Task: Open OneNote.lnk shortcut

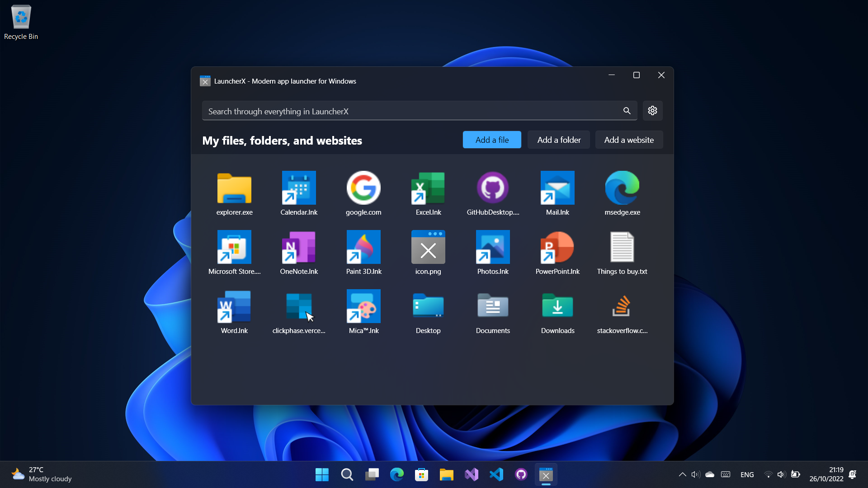Action: coord(299,253)
